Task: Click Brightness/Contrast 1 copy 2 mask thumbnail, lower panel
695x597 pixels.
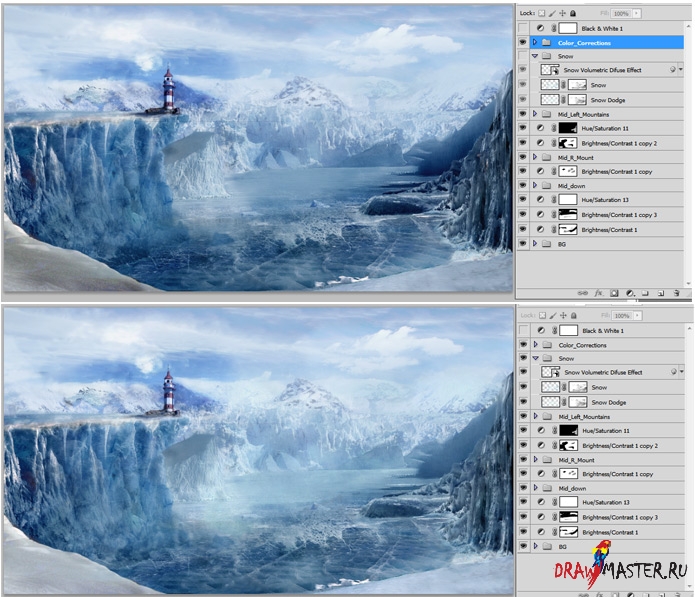Action: pyautogui.click(x=568, y=445)
